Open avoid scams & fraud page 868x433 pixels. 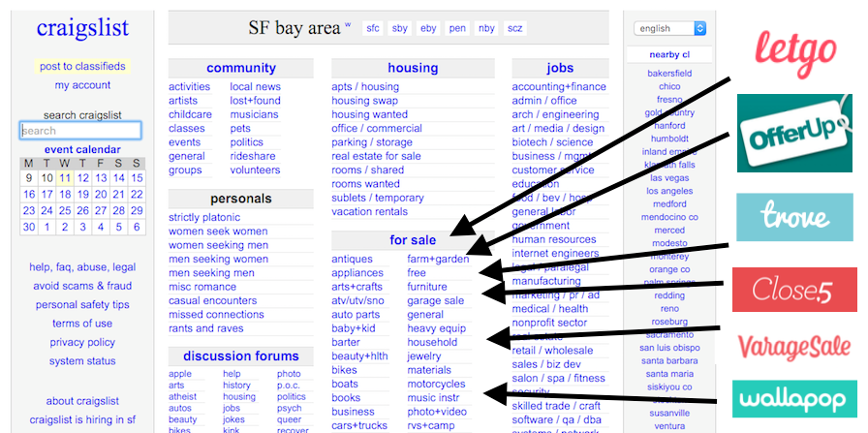pyautogui.click(x=82, y=286)
